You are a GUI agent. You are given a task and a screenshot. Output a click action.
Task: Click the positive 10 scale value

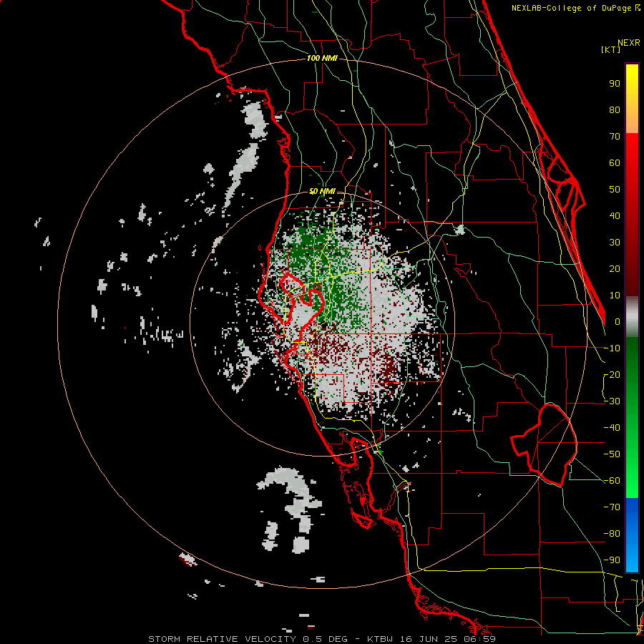615,296
